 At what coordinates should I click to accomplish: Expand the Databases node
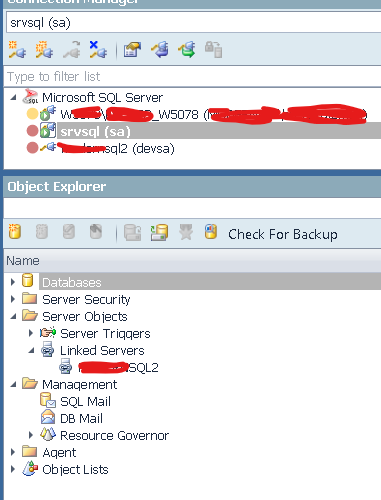[13, 282]
